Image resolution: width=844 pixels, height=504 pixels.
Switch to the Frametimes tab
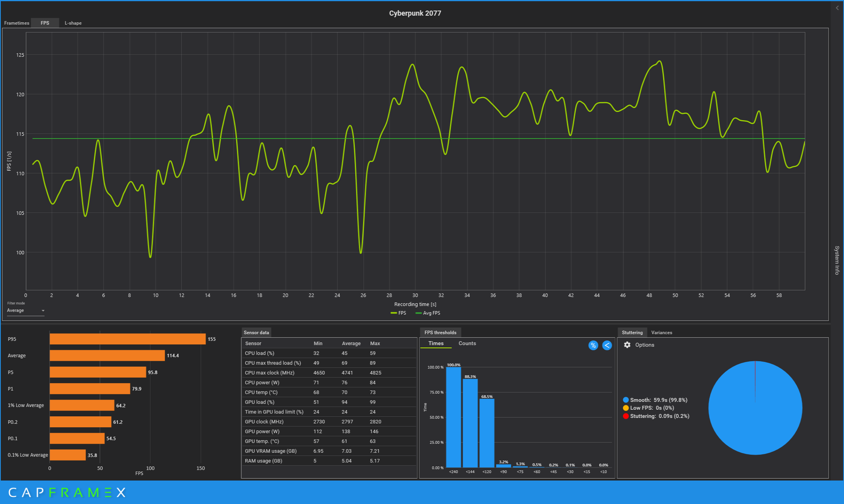[x=17, y=23]
